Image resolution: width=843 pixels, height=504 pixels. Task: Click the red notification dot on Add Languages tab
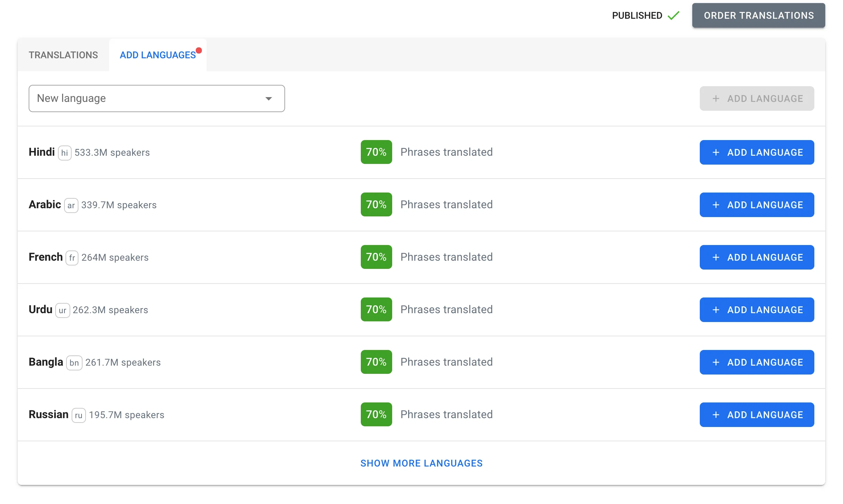(x=199, y=51)
